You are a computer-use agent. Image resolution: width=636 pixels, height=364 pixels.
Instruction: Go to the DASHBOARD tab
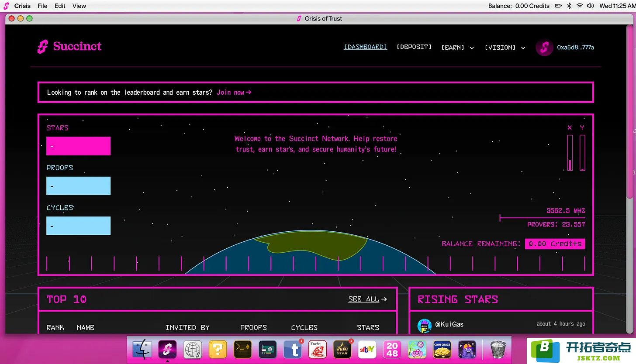[366, 47]
